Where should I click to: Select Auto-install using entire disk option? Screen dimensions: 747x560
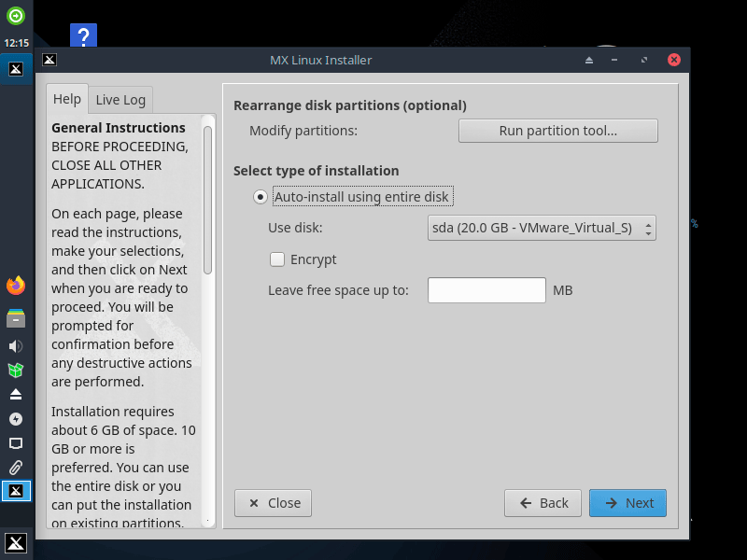tap(260, 197)
